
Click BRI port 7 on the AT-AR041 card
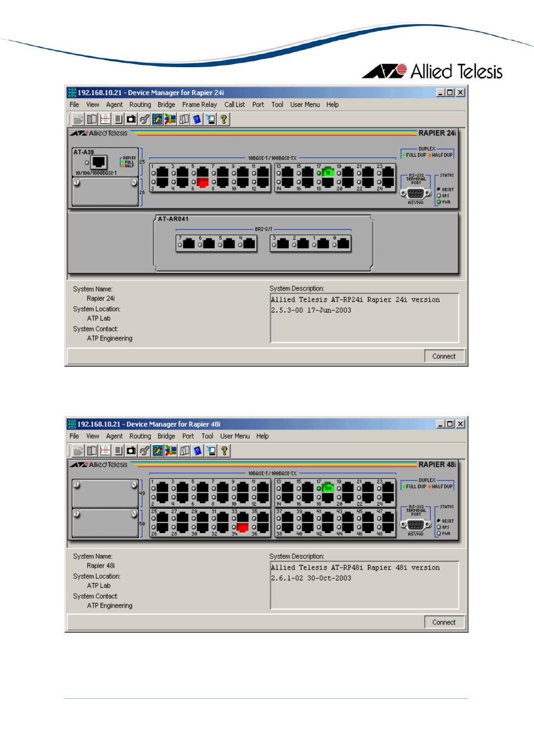point(189,244)
